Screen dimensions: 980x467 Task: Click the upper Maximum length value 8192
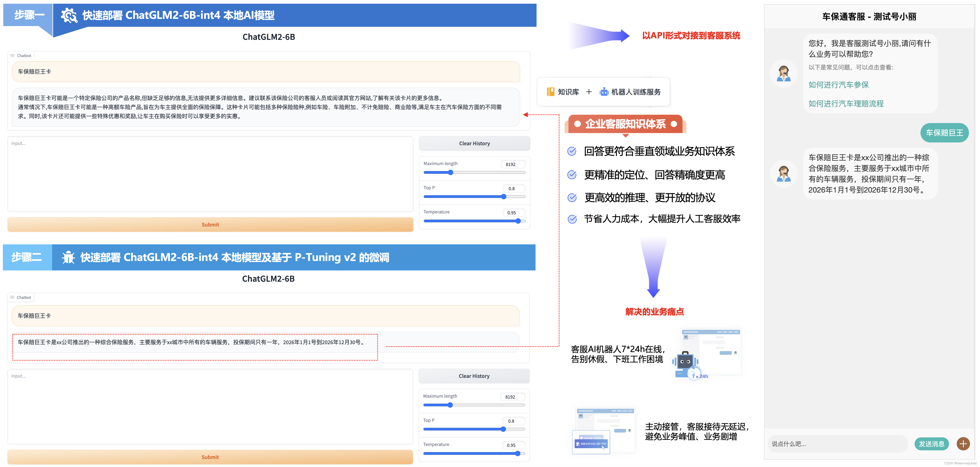pyautogui.click(x=513, y=164)
